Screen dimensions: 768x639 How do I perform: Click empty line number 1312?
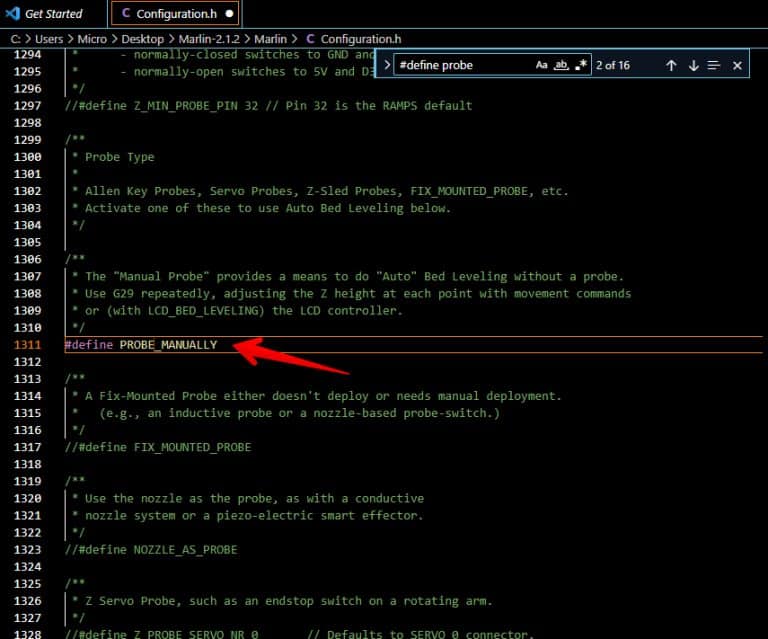[x=27, y=362]
